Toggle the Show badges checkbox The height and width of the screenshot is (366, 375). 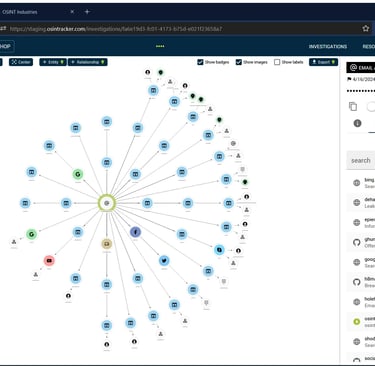[x=200, y=62]
